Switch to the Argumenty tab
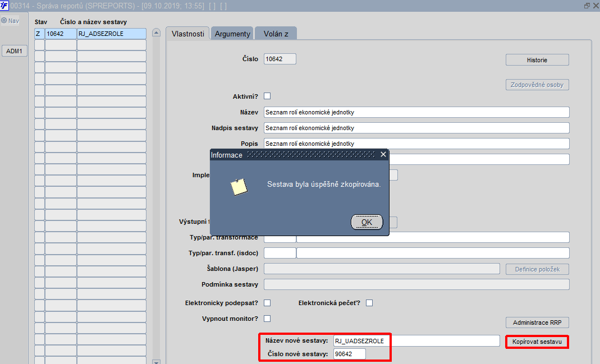The image size is (600, 364). coord(232,34)
